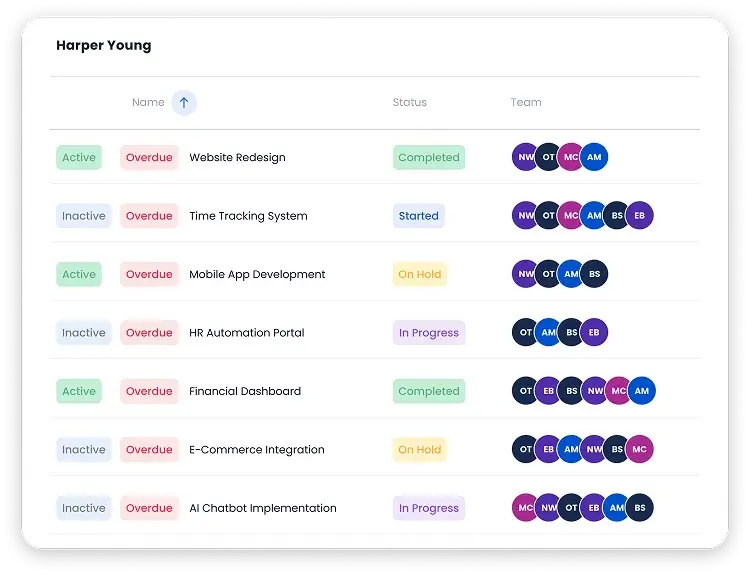The height and width of the screenshot is (575, 750).
Task: Click the MC avatar in Website Redesign row
Action: (x=571, y=157)
